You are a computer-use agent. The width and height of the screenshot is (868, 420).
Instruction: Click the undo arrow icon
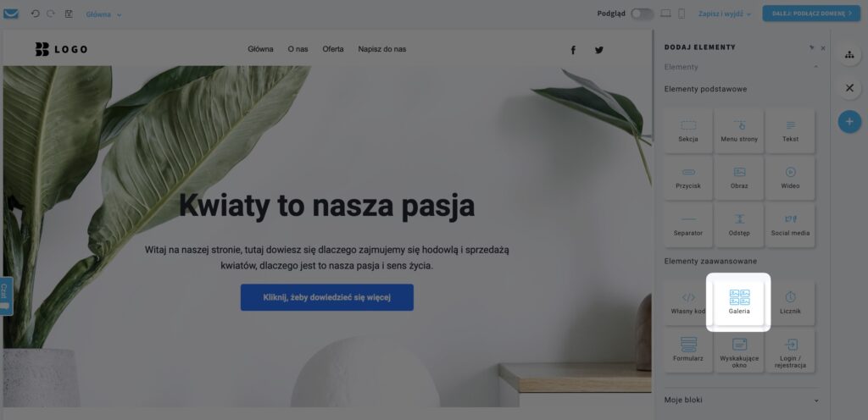tap(36, 14)
